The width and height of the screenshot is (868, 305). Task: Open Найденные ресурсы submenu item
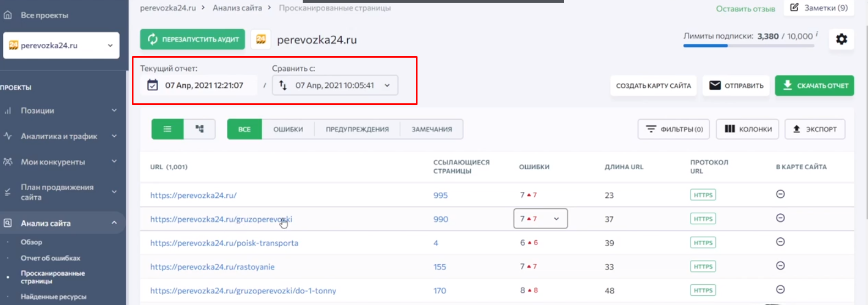54,297
